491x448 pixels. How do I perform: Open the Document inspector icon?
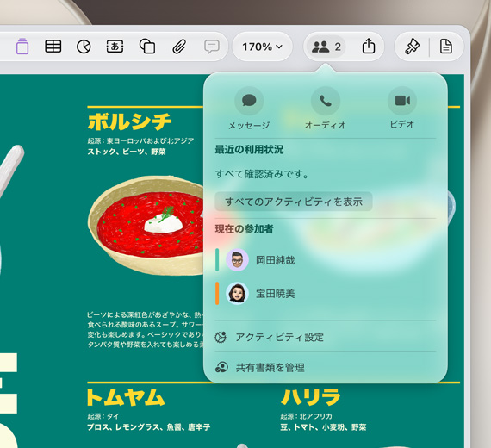click(x=445, y=47)
